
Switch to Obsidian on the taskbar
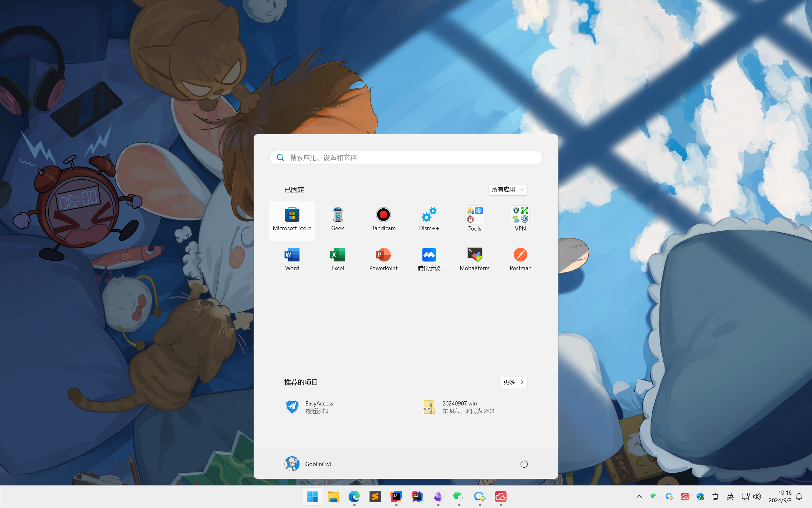point(438,497)
